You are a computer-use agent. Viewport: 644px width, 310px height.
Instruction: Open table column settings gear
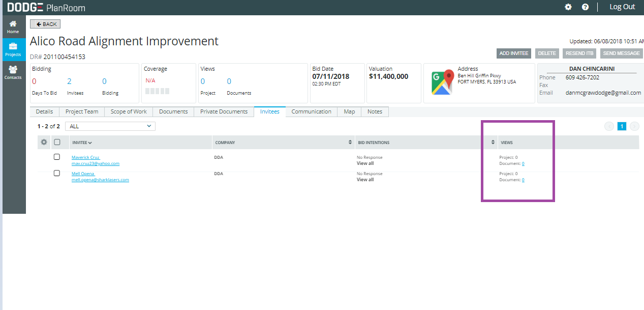click(x=44, y=143)
